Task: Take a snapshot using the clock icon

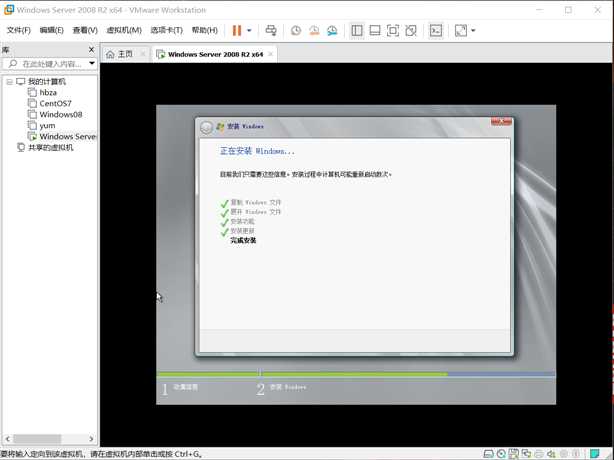Action: 296,31
